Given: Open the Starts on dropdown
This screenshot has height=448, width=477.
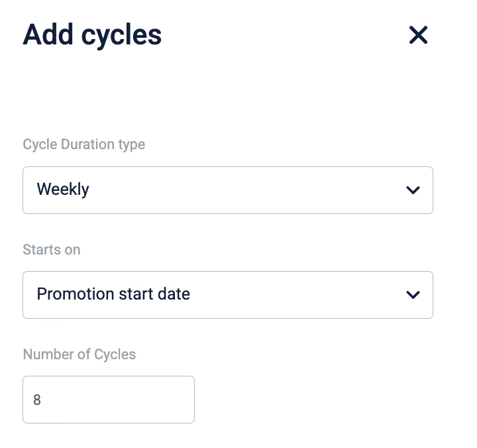Looking at the screenshot, I should pos(227,294).
